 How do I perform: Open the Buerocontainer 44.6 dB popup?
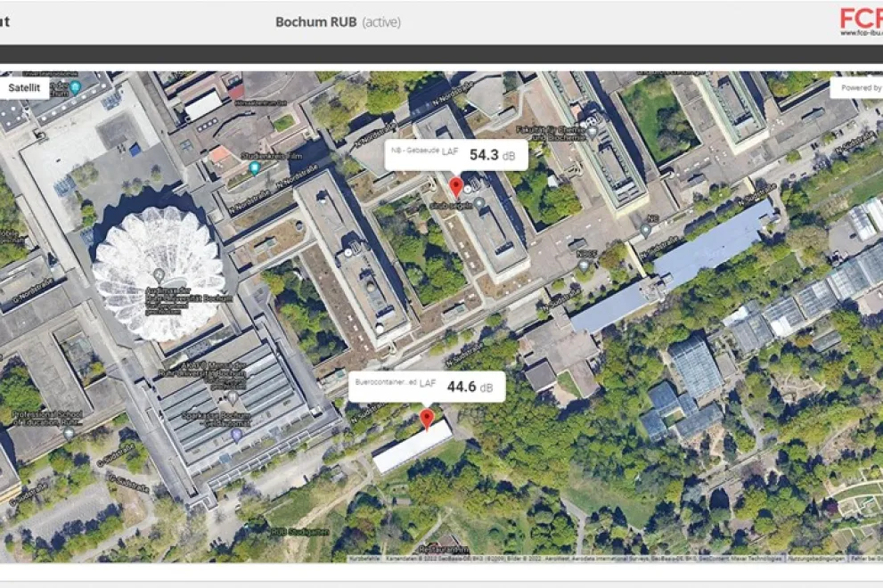pyautogui.click(x=427, y=385)
